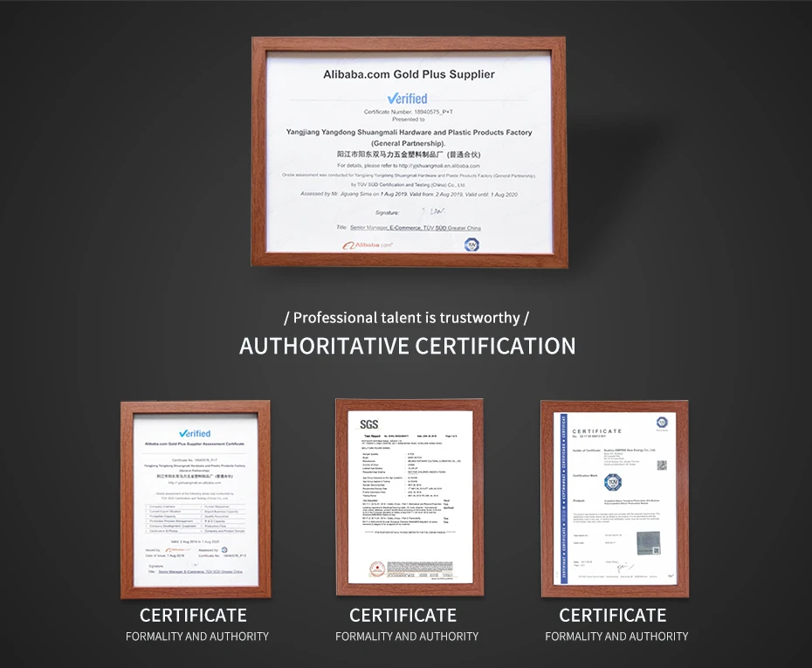This screenshot has height=668, width=812.
Task: Click the 'CERTIFICATE' caption below the Verified assessment frame
Action: coord(193,616)
